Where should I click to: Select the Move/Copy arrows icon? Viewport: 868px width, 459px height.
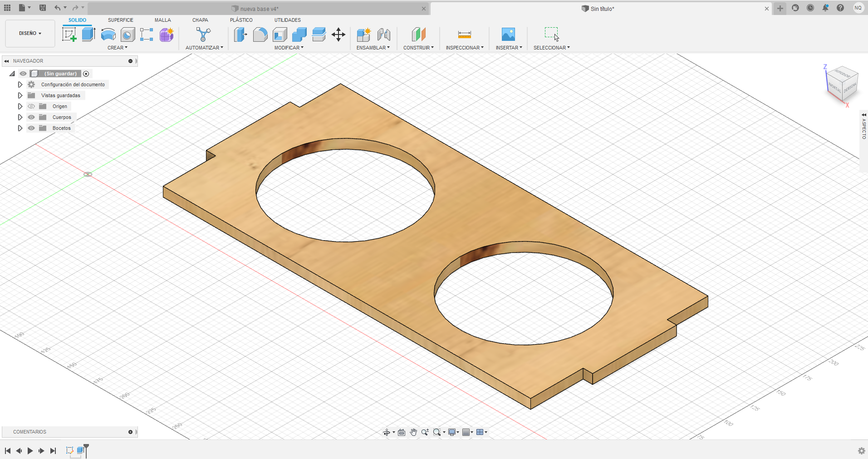pos(338,35)
